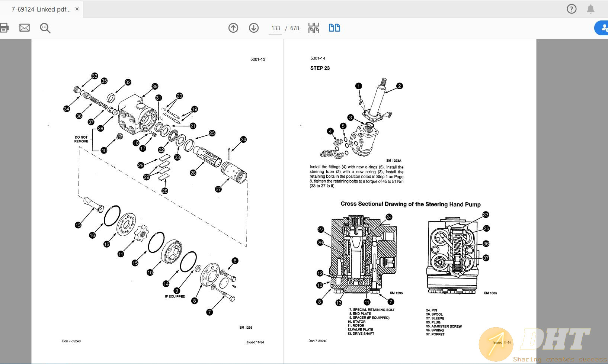Select the 7-69124-Linked pdf tab
Image resolution: width=608 pixels, height=364 pixels.
tap(41, 9)
